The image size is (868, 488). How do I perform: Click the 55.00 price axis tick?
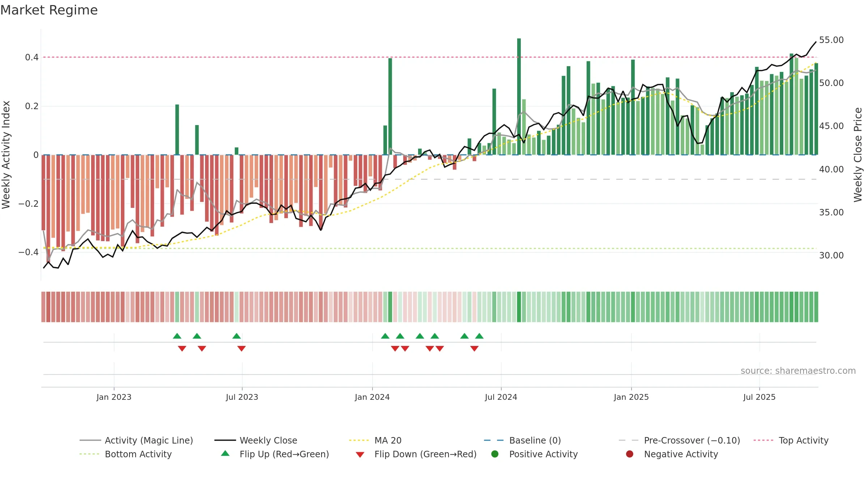[x=831, y=40]
